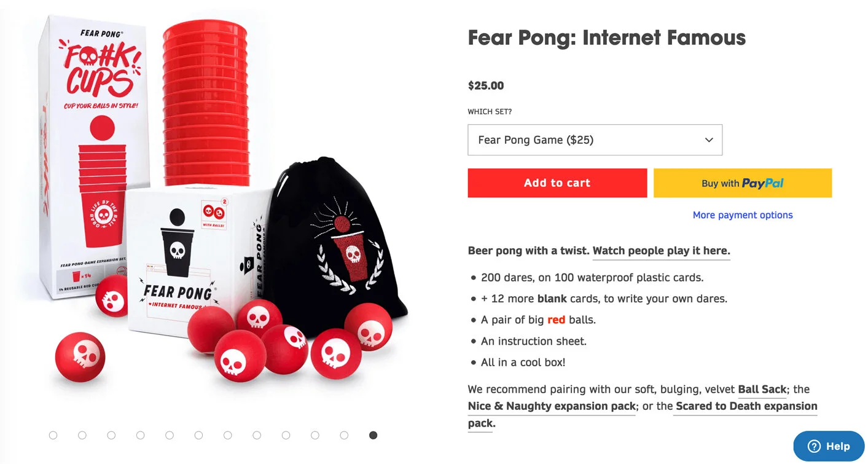The width and height of the screenshot is (868, 464).
Task: Click the Fear Pong: Internet Famous title
Action: 607,38
